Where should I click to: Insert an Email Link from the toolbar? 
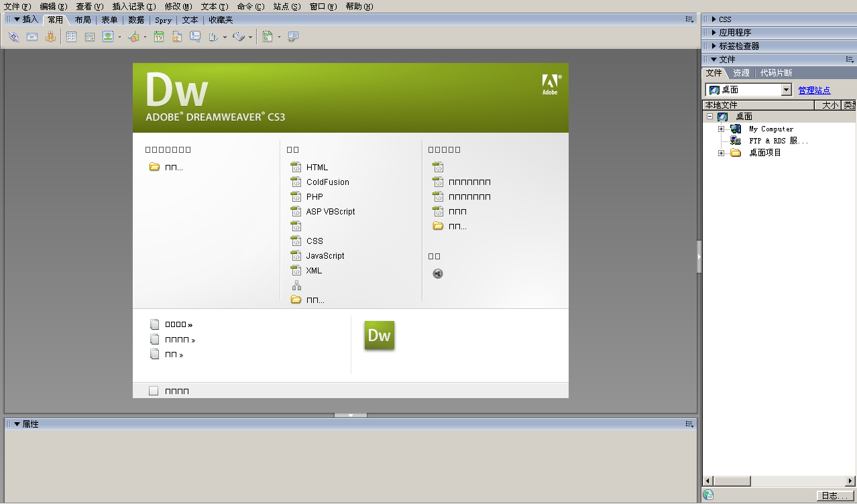point(32,37)
